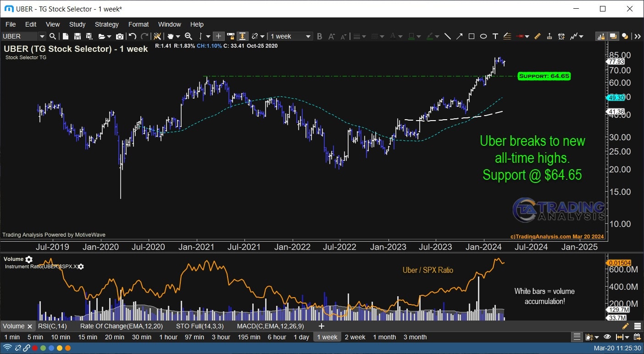Open the File menu
This screenshot has width=644, height=354.
coord(11,24)
